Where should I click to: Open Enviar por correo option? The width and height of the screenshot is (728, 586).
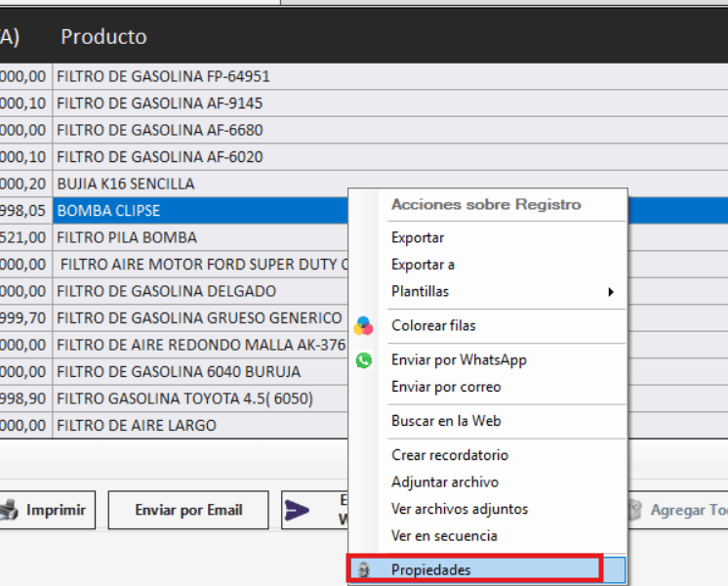coord(446,387)
